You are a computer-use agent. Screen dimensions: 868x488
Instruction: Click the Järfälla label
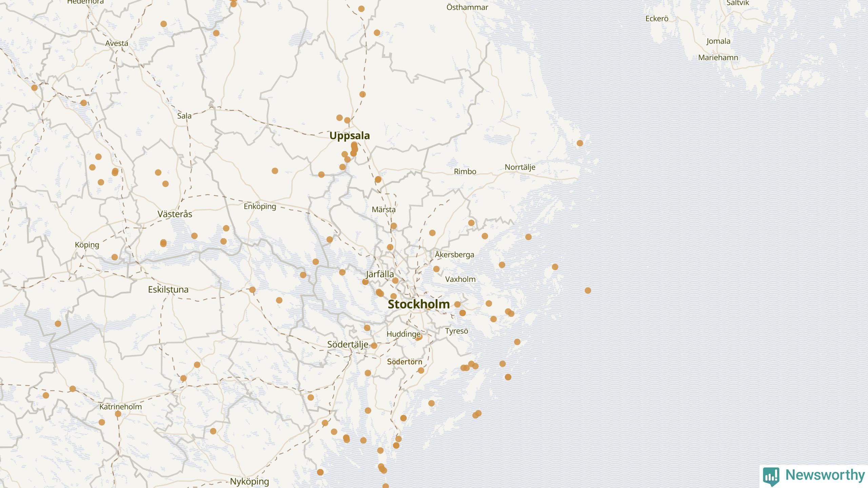coord(380,274)
